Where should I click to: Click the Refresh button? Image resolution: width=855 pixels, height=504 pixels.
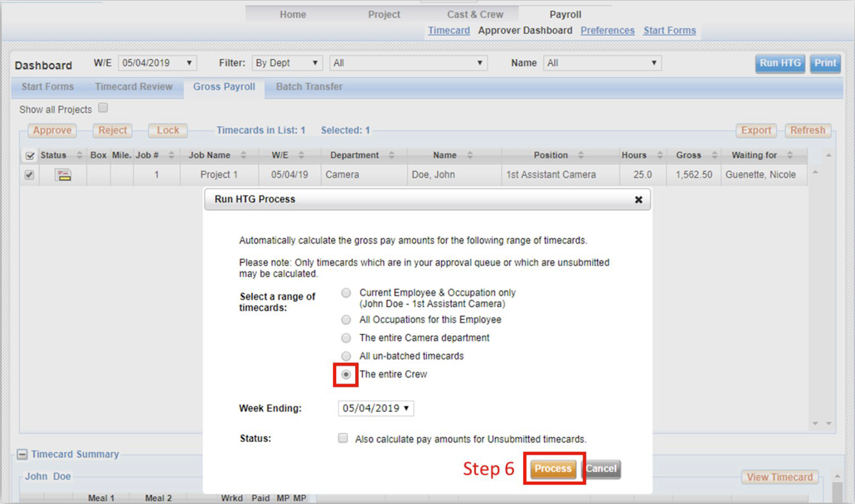(808, 130)
